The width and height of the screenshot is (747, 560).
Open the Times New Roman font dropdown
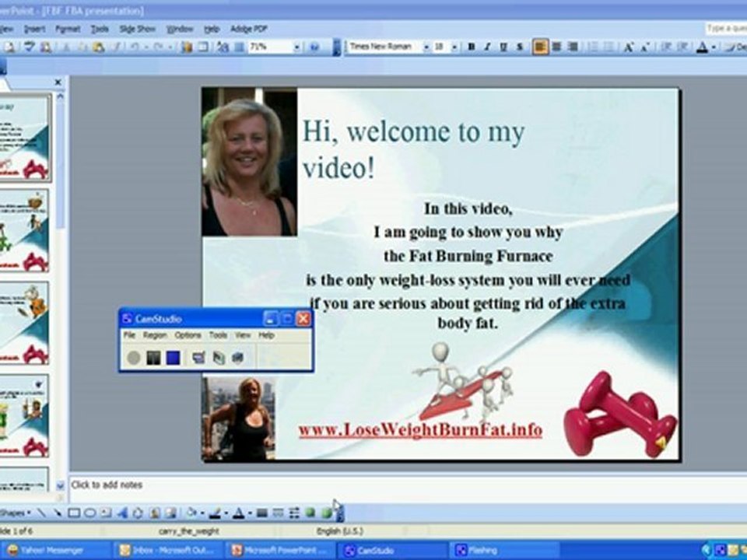click(x=426, y=47)
